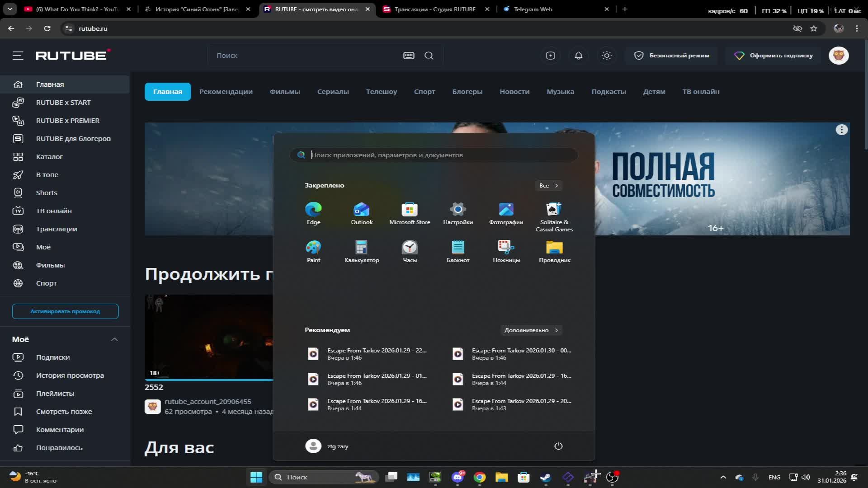This screenshot has width=868, height=488.
Task: Open the Фотографии app
Action: (x=506, y=213)
